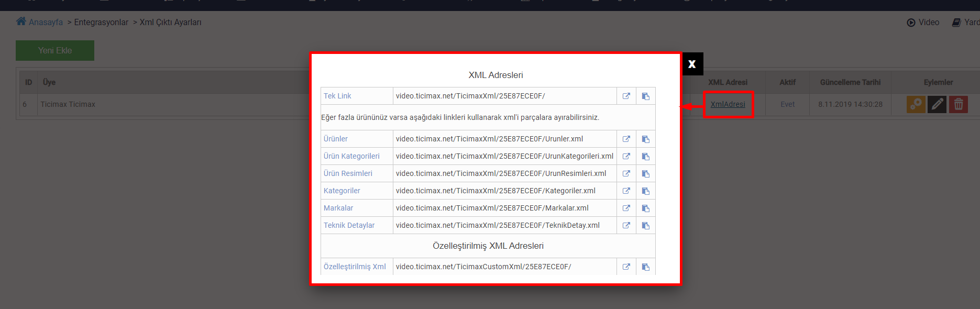This screenshot has width=980, height=309.
Task: Copy the Ürün Kategorileri XML address
Action: (x=645, y=156)
